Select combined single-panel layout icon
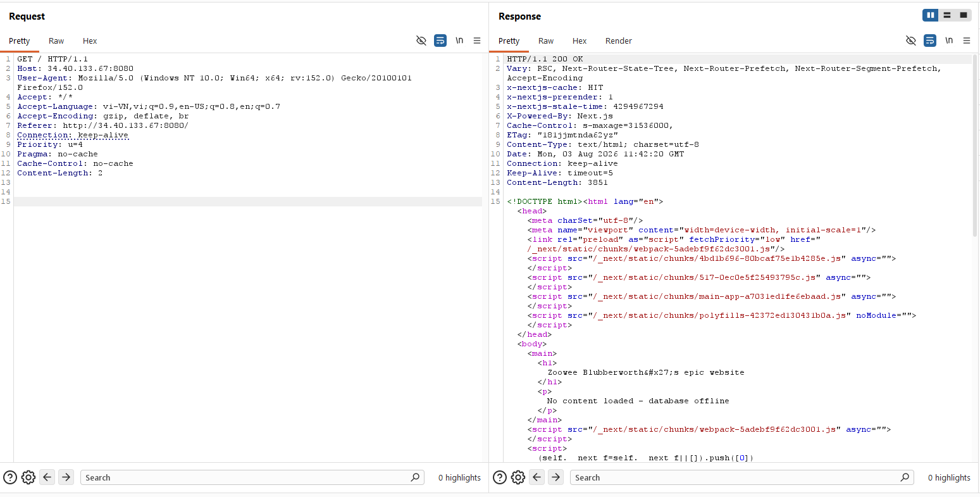The image size is (980, 497). click(x=964, y=15)
